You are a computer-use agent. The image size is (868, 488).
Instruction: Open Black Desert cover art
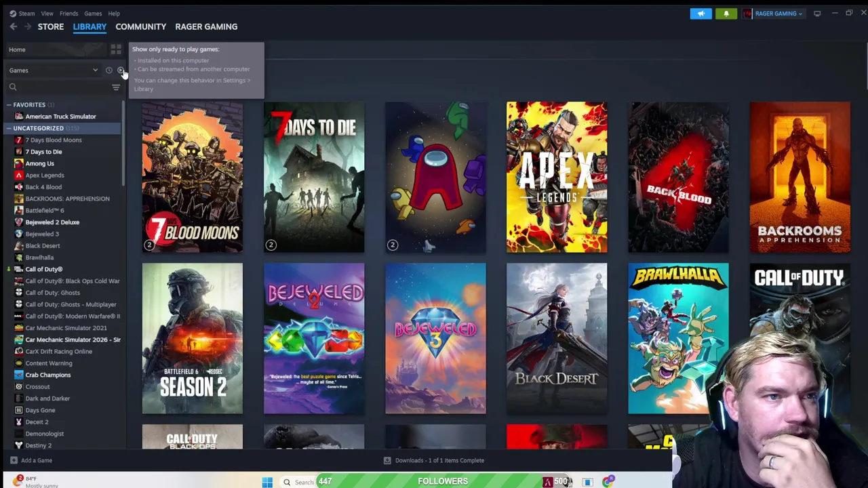(x=557, y=338)
